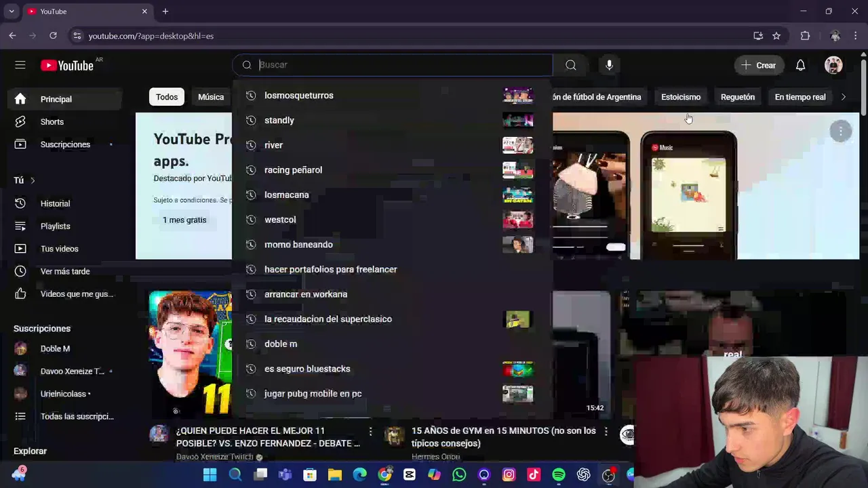Open the account avatar menu
This screenshot has height=488, width=868.
coord(833,65)
